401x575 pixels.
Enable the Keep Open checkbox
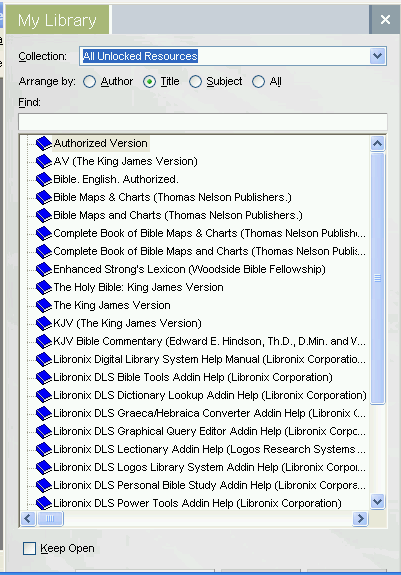(x=29, y=549)
